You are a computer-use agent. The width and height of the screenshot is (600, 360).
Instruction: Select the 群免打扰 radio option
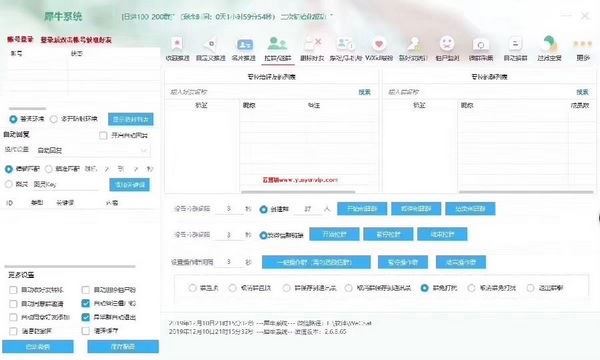(424, 288)
